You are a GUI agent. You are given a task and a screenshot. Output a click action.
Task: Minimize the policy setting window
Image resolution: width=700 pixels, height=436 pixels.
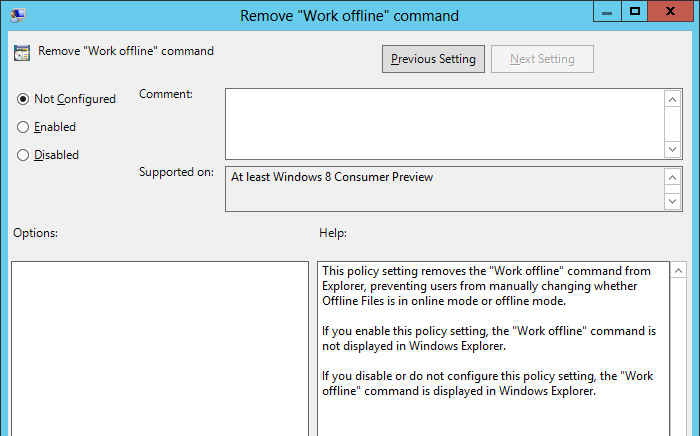pos(607,12)
